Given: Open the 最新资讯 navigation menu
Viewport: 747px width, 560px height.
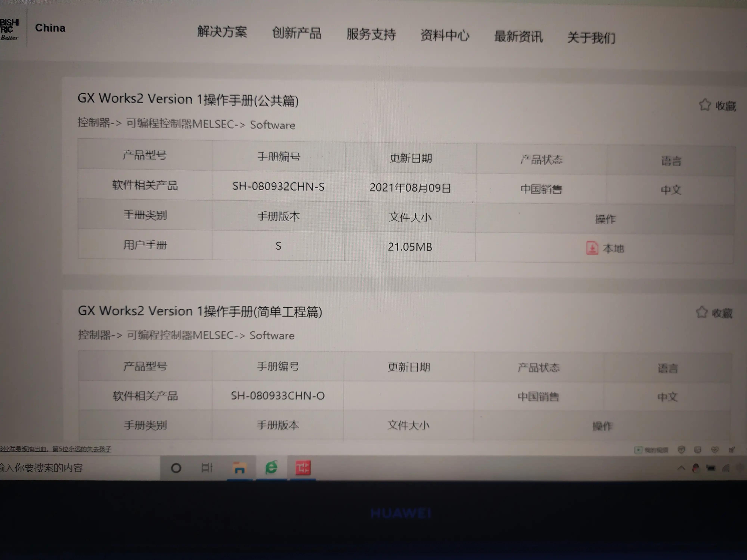Looking at the screenshot, I should tap(518, 36).
